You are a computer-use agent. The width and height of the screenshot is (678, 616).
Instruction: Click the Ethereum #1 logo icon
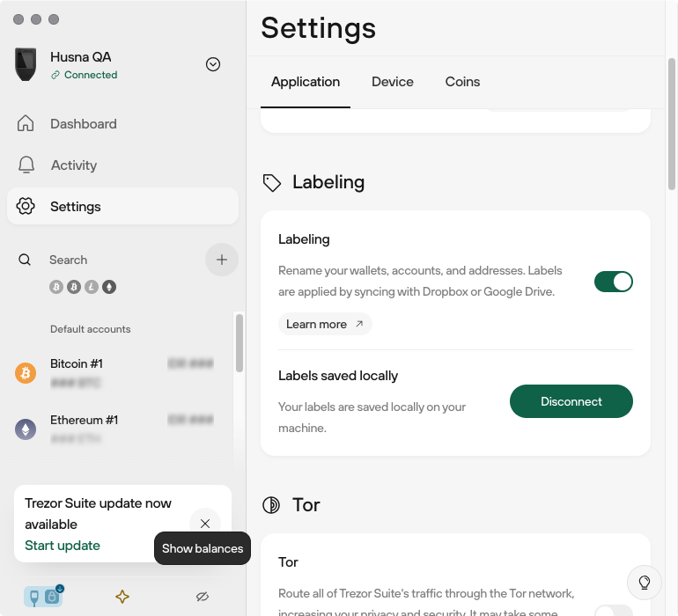point(26,429)
